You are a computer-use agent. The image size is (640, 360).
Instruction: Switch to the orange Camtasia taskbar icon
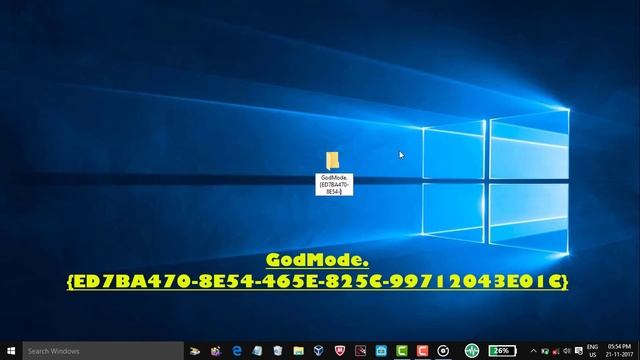tap(422, 351)
